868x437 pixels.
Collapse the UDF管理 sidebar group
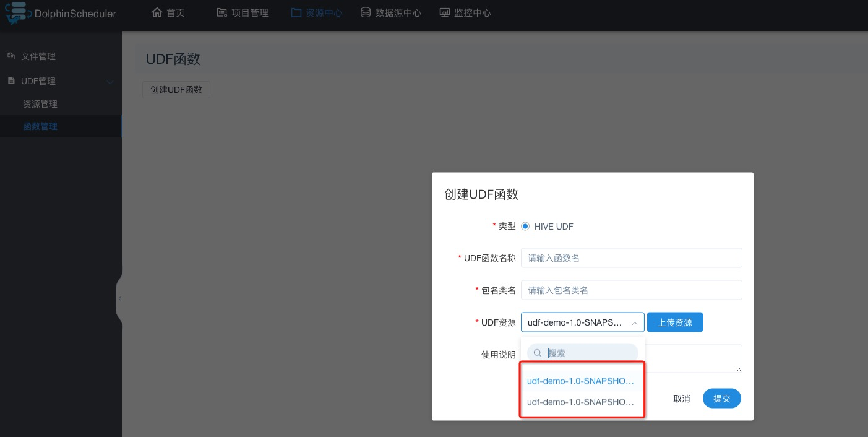click(x=111, y=81)
